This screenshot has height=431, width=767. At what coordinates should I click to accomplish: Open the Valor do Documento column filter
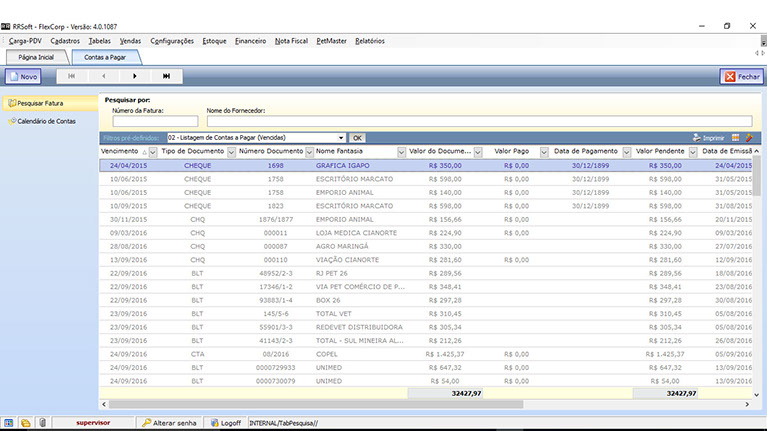click(x=478, y=152)
